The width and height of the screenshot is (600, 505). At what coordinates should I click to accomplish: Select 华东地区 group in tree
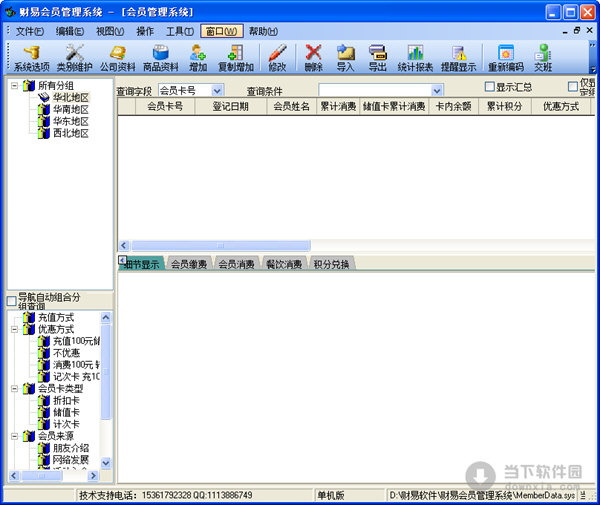coord(71,121)
